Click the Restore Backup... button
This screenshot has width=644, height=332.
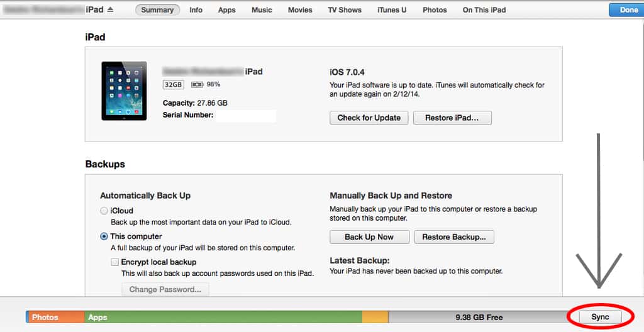point(454,236)
